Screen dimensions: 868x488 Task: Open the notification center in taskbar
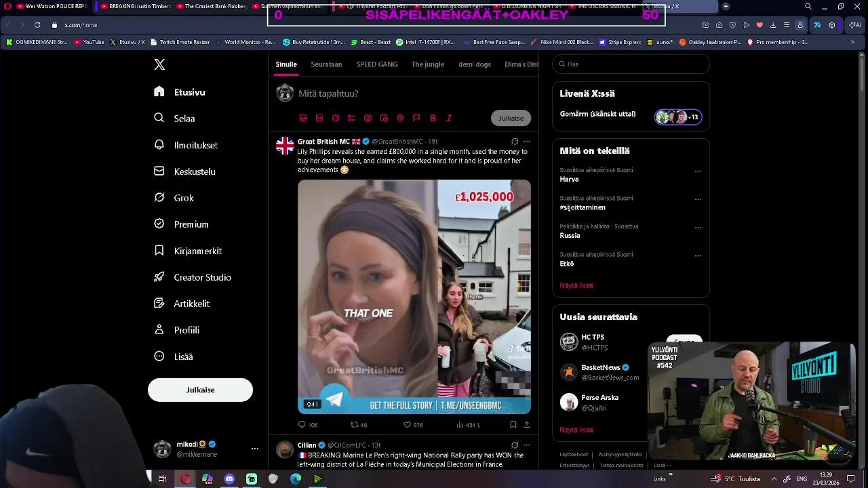851,479
